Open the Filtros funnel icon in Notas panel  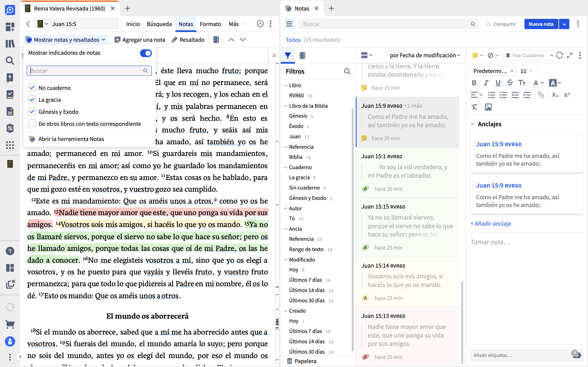[288, 55]
